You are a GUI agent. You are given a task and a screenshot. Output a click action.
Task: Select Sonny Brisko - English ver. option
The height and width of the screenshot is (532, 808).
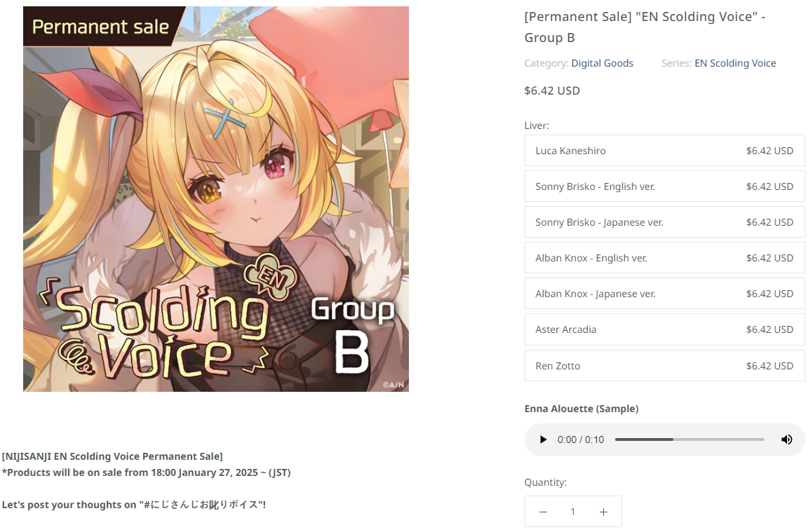click(664, 186)
